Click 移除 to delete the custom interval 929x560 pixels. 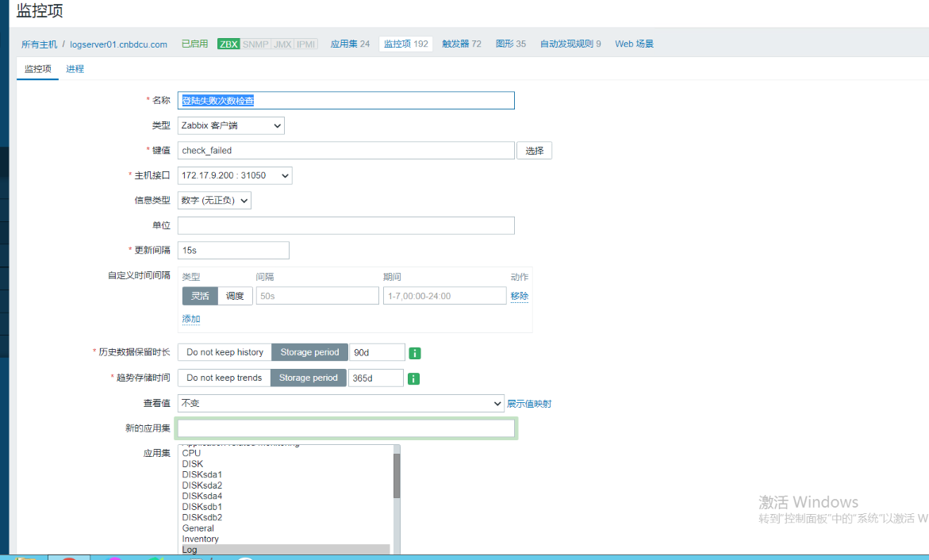(520, 296)
